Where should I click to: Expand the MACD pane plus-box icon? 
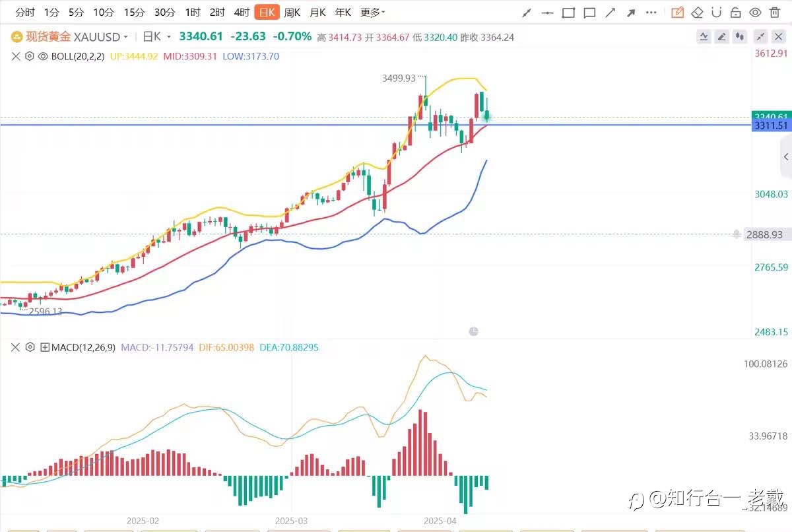coord(44,347)
